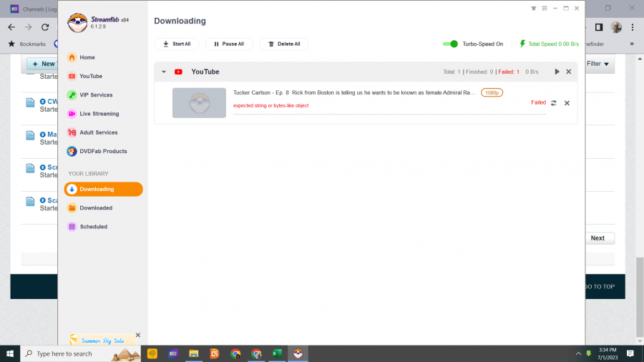Go back in the browser window
The image size is (644, 362).
click(x=11, y=27)
